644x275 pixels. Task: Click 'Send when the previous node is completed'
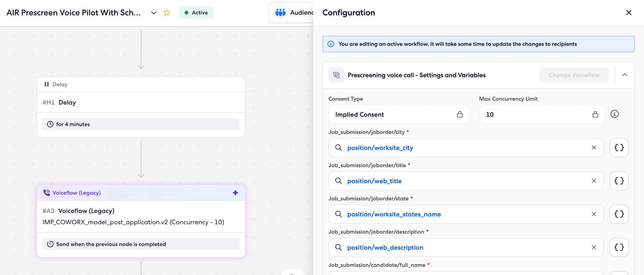click(x=141, y=244)
